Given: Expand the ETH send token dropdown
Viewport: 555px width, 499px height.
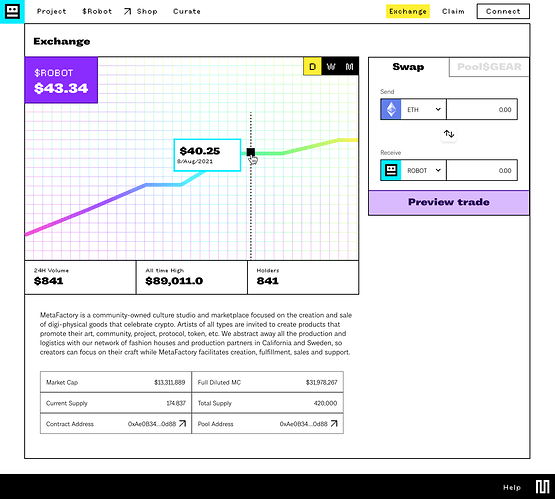Looking at the screenshot, I should click(423, 109).
